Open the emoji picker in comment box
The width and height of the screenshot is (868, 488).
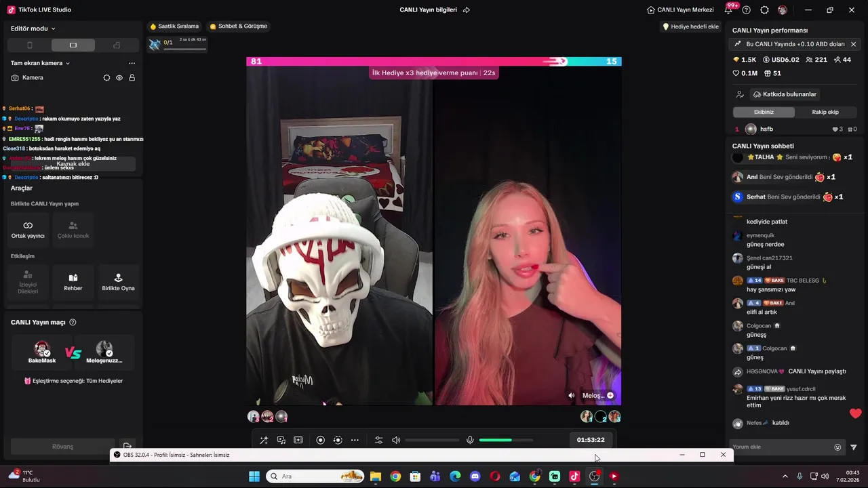[837, 447]
